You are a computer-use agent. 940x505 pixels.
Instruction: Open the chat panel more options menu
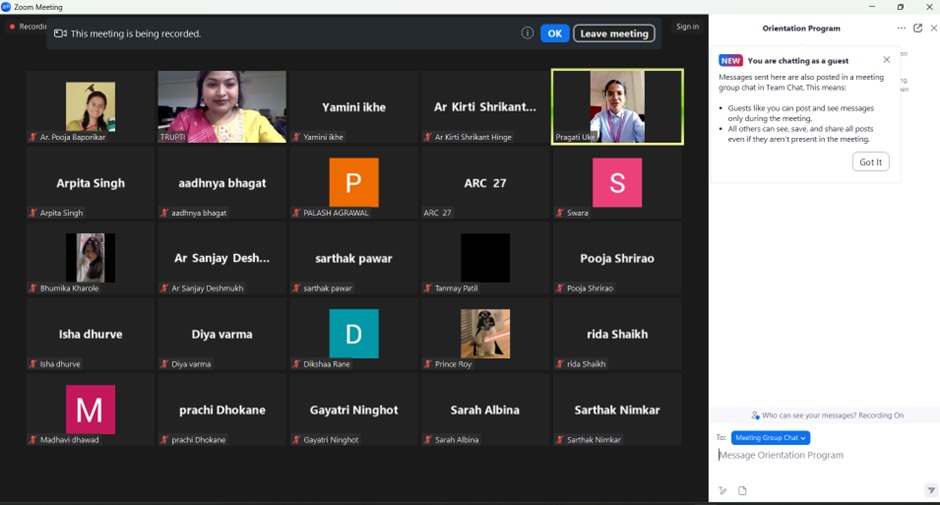click(901, 28)
